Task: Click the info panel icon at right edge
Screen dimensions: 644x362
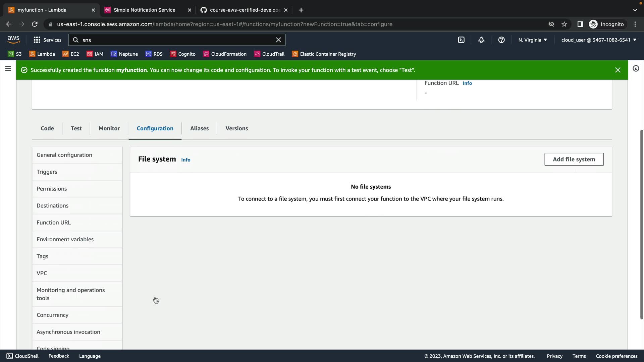Action: pyautogui.click(x=636, y=69)
